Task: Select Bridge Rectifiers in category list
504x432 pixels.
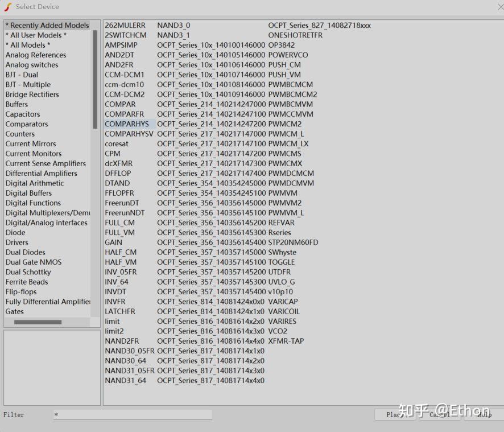Action: 32,94
